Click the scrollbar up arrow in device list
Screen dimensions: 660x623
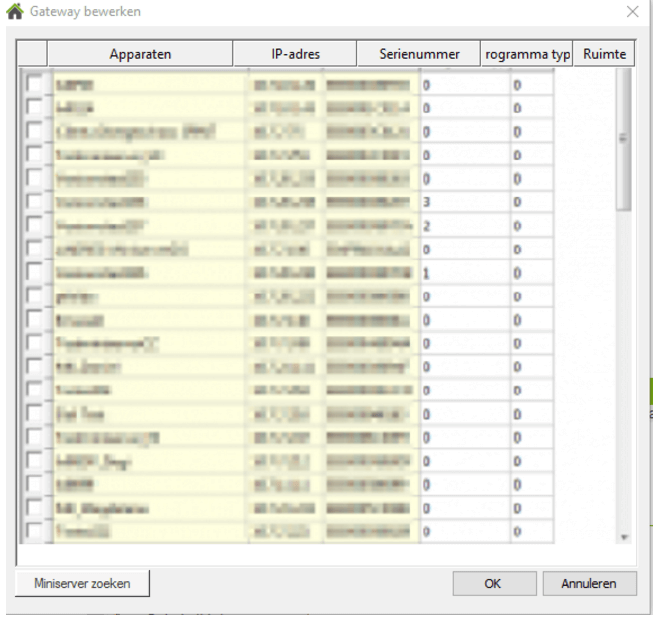(625, 75)
